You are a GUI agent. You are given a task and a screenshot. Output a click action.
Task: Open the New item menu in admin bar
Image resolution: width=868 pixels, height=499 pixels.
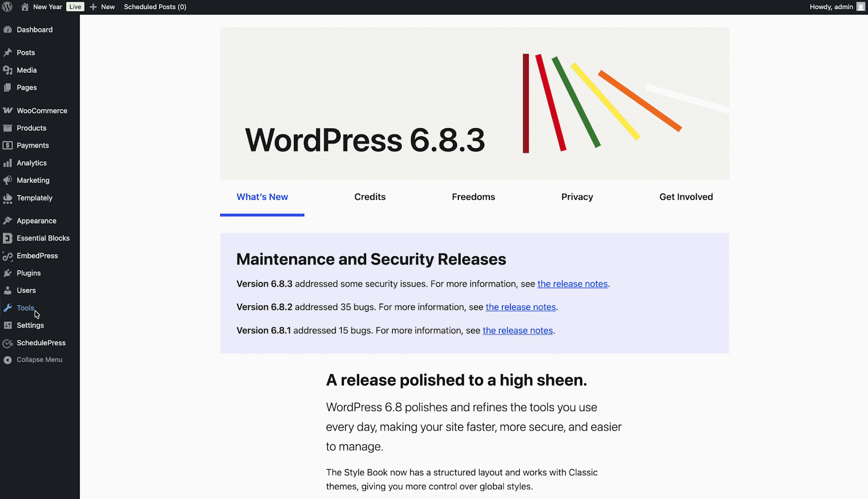102,7
